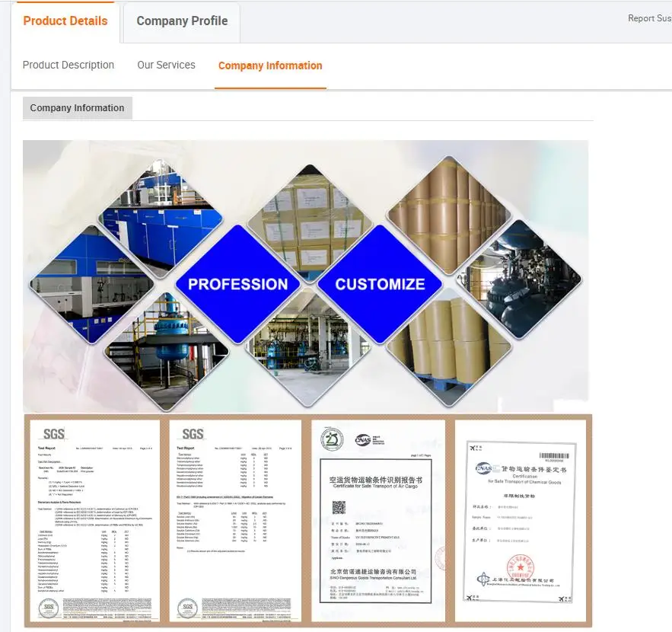
Task: Go to the Our Services sub-tab
Action: [166, 65]
